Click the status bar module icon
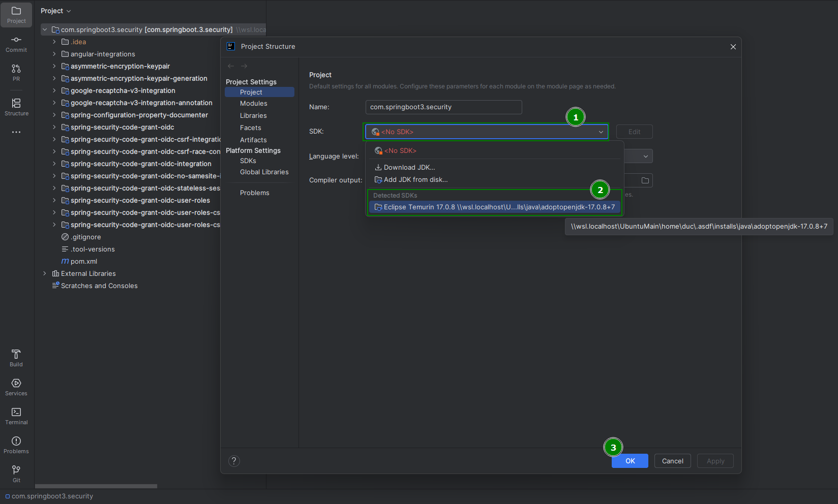This screenshot has width=838, height=504. (8, 496)
